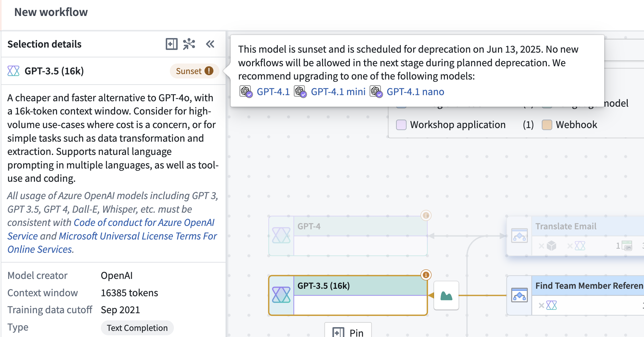
Task: Click the purple Workshop application color swatch
Action: pyautogui.click(x=401, y=125)
